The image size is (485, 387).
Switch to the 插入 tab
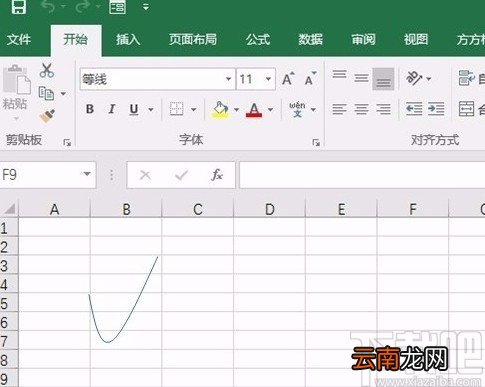point(128,40)
